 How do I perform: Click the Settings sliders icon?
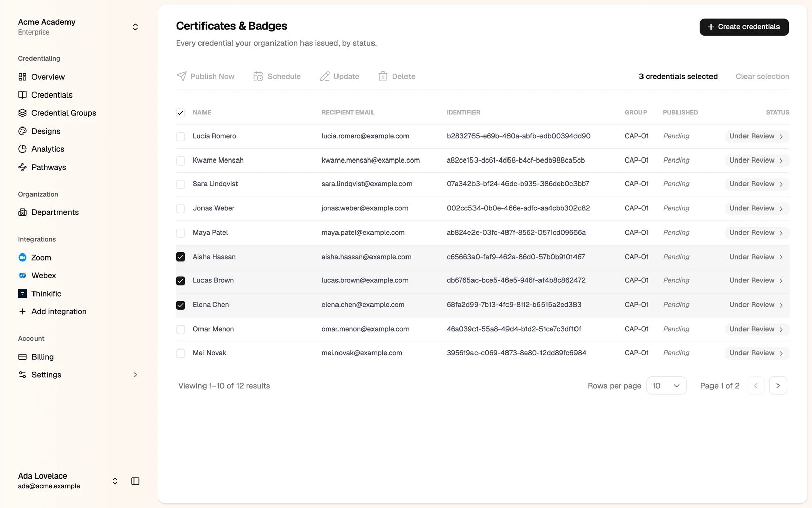22,375
